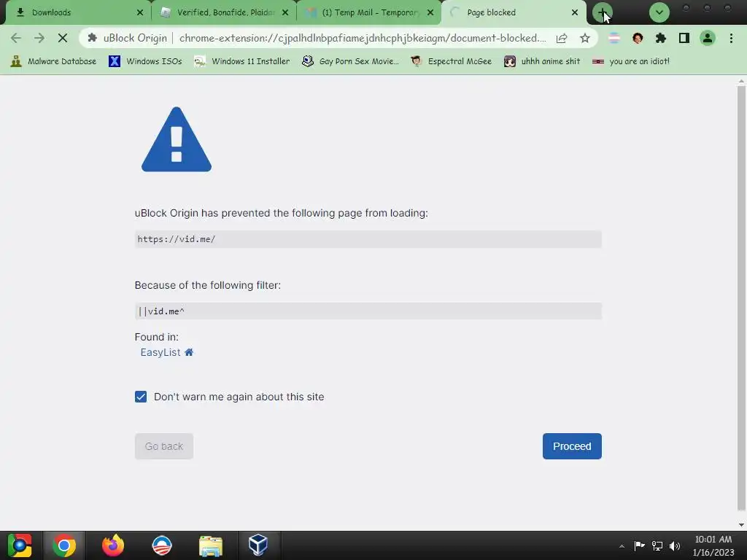Launch Firefox from the taskbar
Screen dimensions: 747x560
coord(113,545)
